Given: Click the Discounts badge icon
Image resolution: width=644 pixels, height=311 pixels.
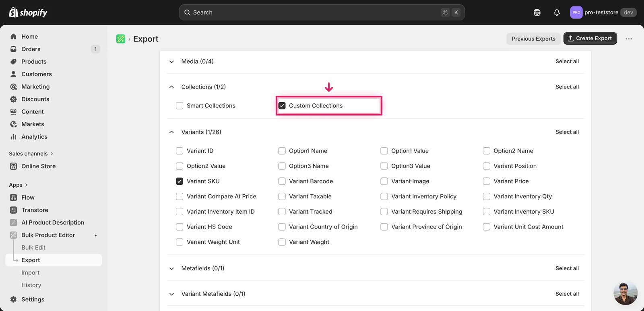Looking at the screenshot, I should click(13, 99).
